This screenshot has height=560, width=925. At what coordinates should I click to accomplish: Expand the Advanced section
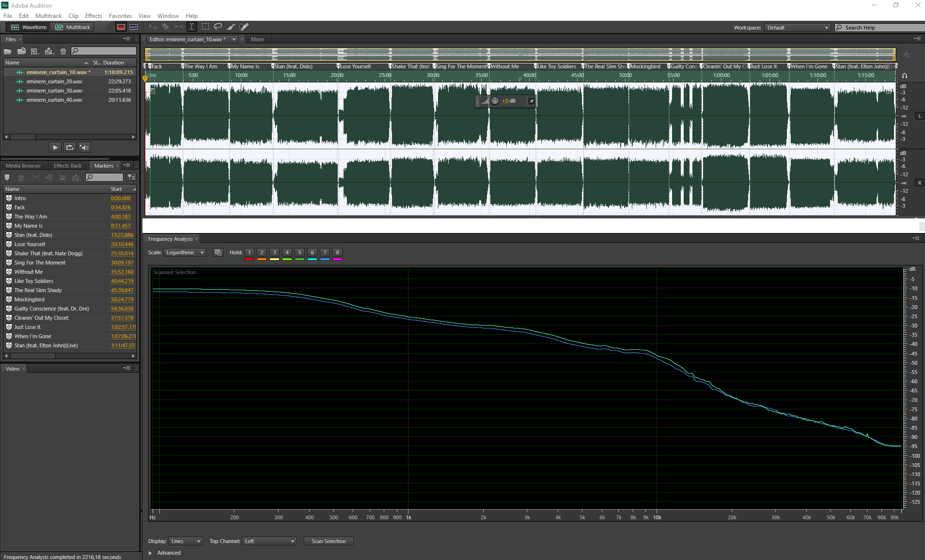(150, 553)
